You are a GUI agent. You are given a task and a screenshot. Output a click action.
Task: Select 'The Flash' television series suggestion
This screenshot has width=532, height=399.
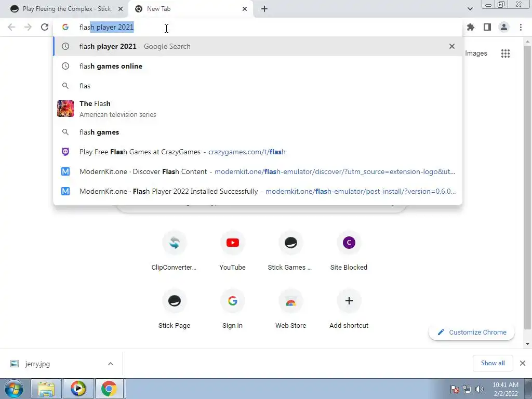pyautogui.click(x=258, y=109)
